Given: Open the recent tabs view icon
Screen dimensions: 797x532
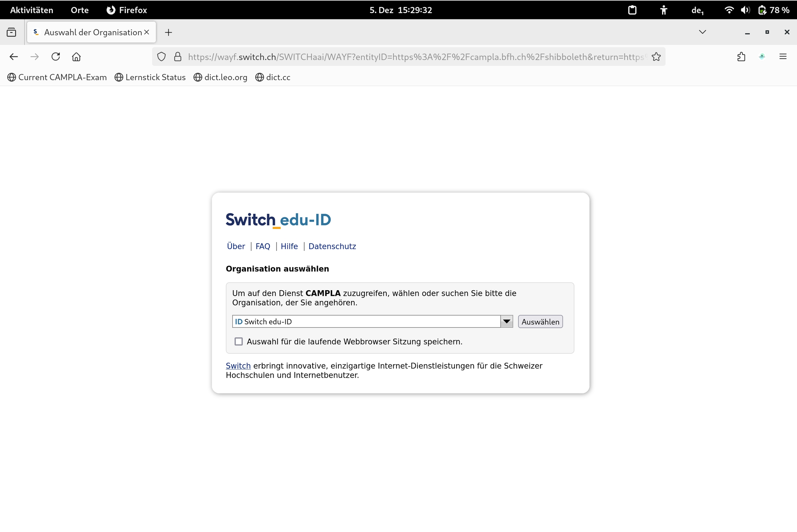Looking at the screenshot, I should pyautogui.click(x=11, y=33).
